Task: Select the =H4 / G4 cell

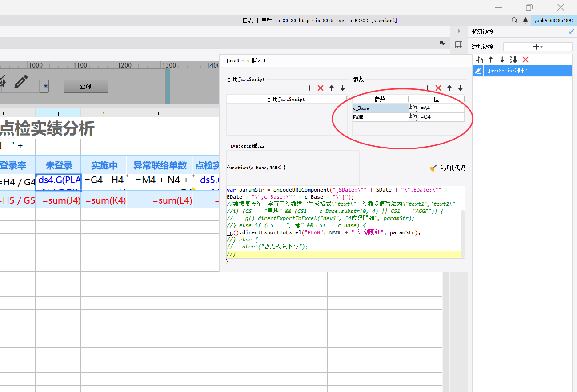Action: click(18, 182)
